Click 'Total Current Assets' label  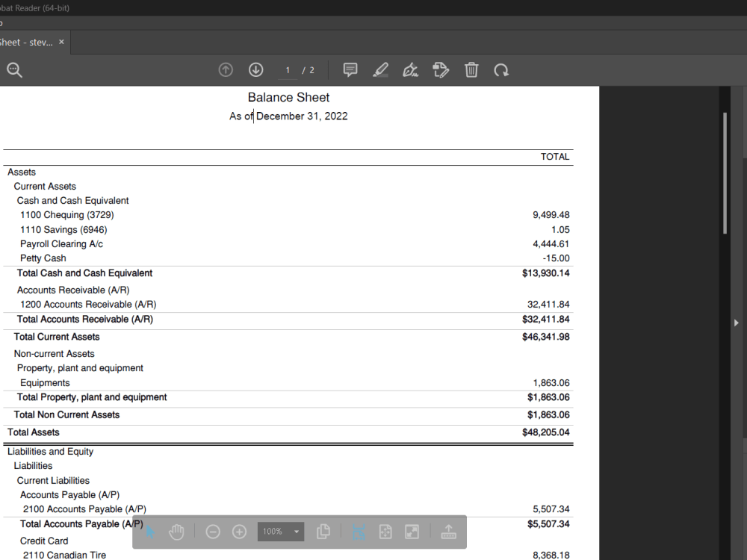click(x=57, y=337)
